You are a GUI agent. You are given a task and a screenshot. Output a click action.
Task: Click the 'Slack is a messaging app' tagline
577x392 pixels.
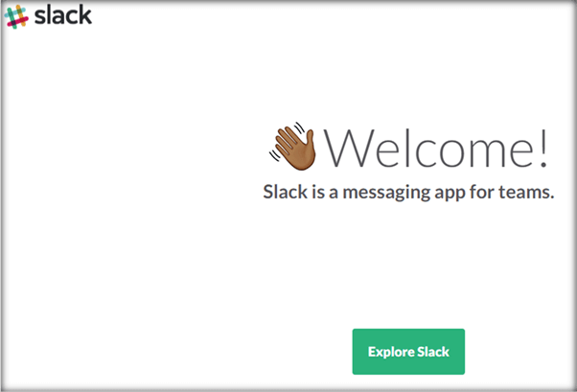click(x=408, y=192)
